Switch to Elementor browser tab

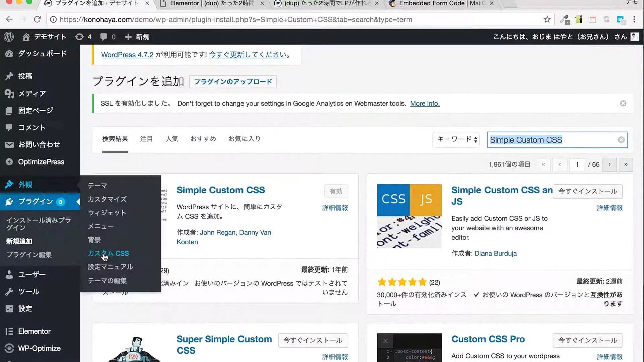[211, 4]
